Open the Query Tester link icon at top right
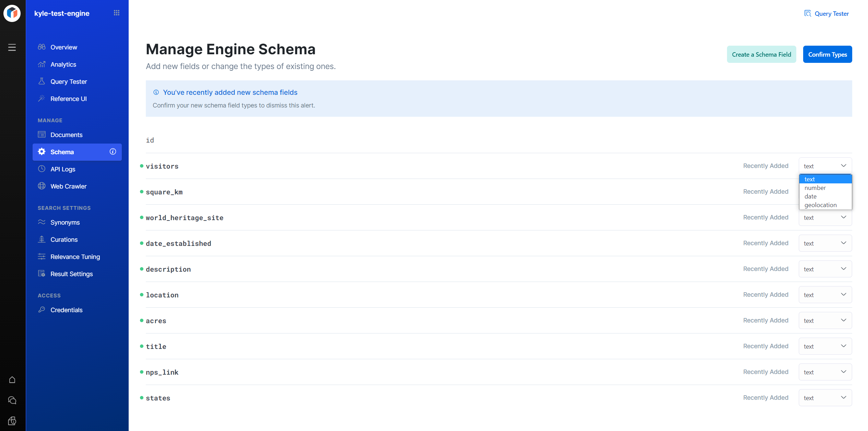Viewport: 868px width, 431px height. click(808, 13)
